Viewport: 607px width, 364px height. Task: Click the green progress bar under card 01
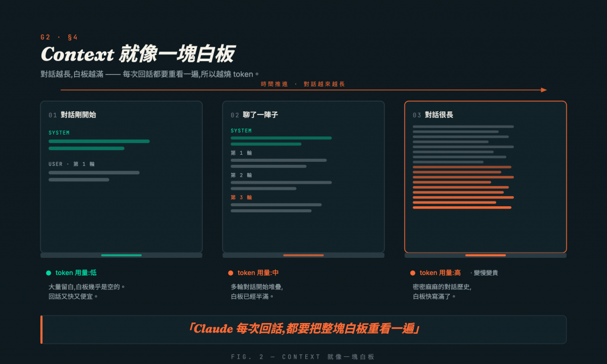(x=121, y=255)
